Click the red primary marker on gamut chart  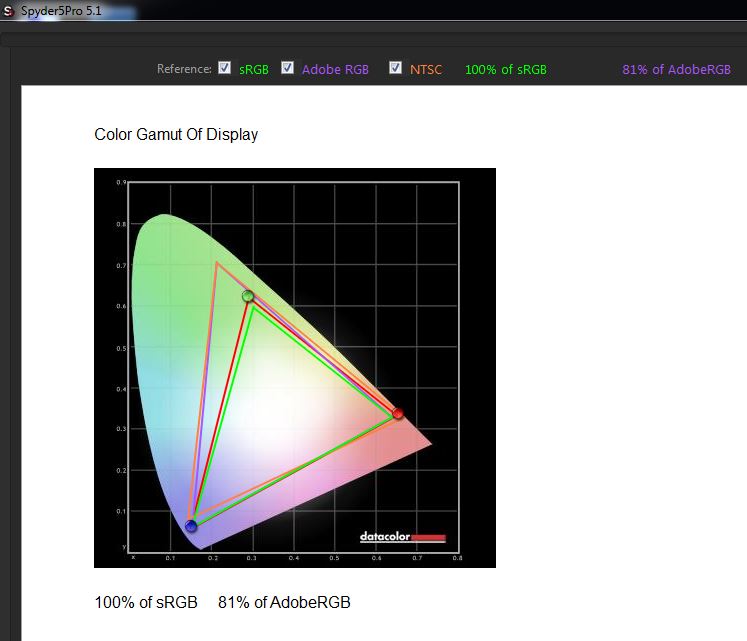coord(398,413)
